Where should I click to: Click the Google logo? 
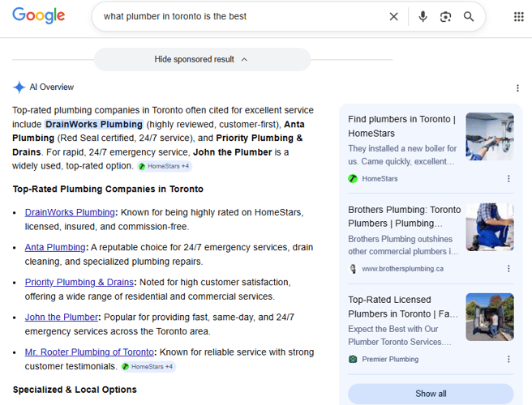point(38,16)
